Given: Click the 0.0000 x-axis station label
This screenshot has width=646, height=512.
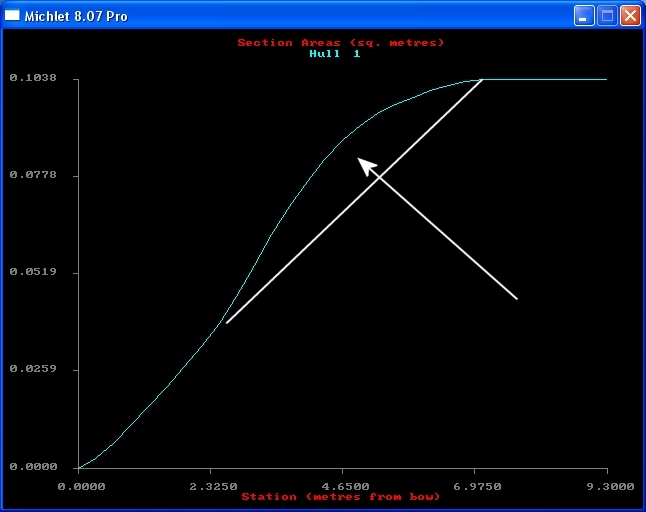Looking at the screenshot, I should click(x=81, y=486).
